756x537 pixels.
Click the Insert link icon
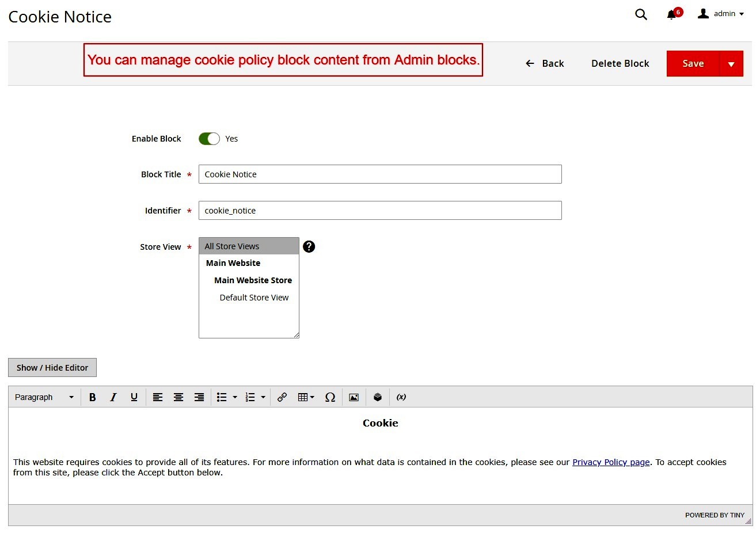(282, 397)
